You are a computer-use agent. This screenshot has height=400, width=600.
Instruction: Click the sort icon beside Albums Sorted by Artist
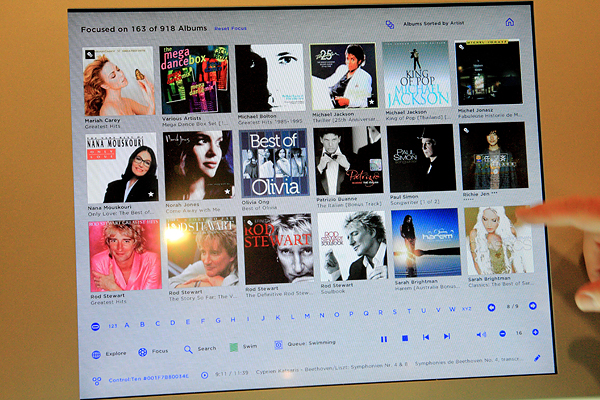point(390,24)
